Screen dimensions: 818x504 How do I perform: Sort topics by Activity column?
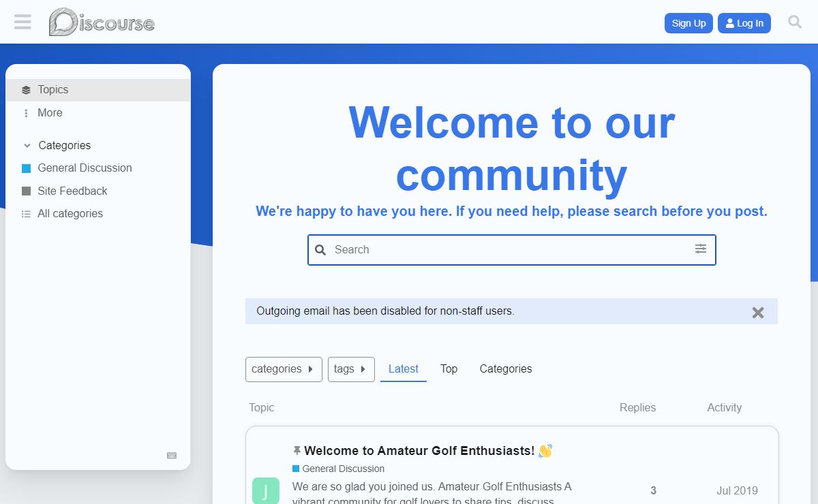[x=724, y=408]
